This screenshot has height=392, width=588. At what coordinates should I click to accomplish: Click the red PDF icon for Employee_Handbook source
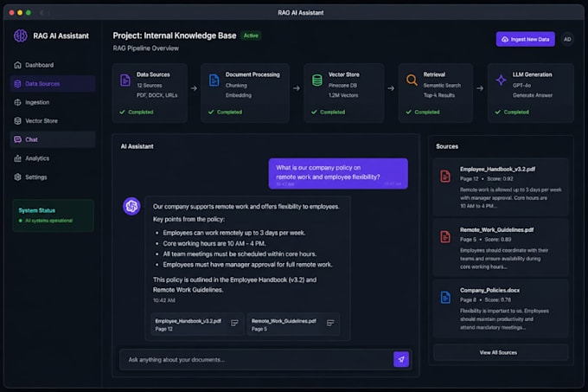click(445, 177)
